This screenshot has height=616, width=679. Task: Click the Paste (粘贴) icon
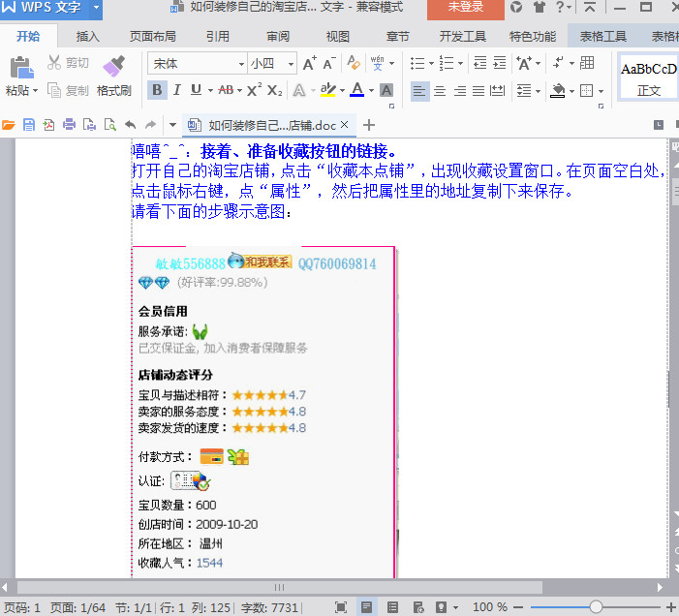(x=20, y=68)
